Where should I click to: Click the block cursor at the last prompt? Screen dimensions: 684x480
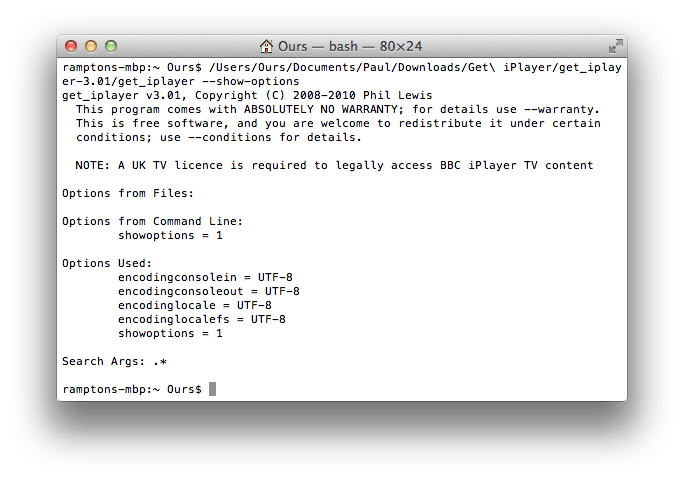[212, 389]
